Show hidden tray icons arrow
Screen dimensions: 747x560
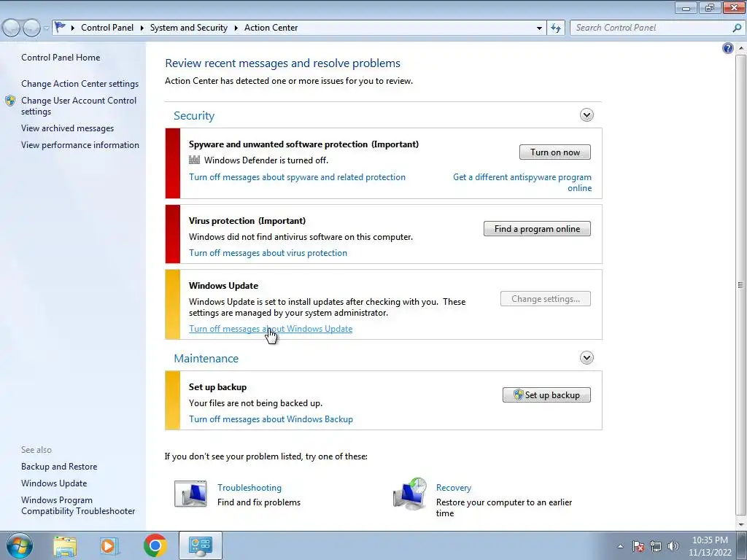620,546
